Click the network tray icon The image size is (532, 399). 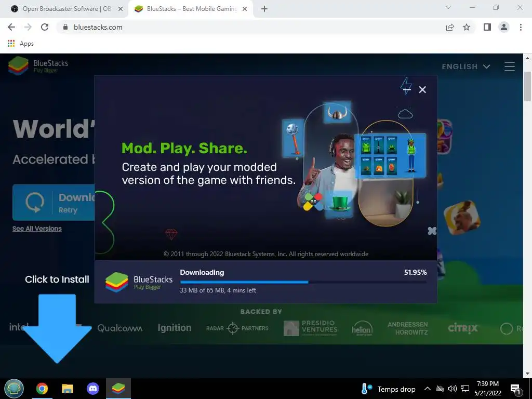point(465,389)
